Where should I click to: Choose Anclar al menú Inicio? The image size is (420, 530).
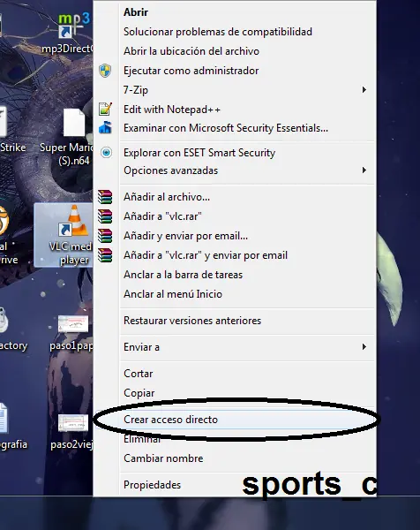[173, 294]
